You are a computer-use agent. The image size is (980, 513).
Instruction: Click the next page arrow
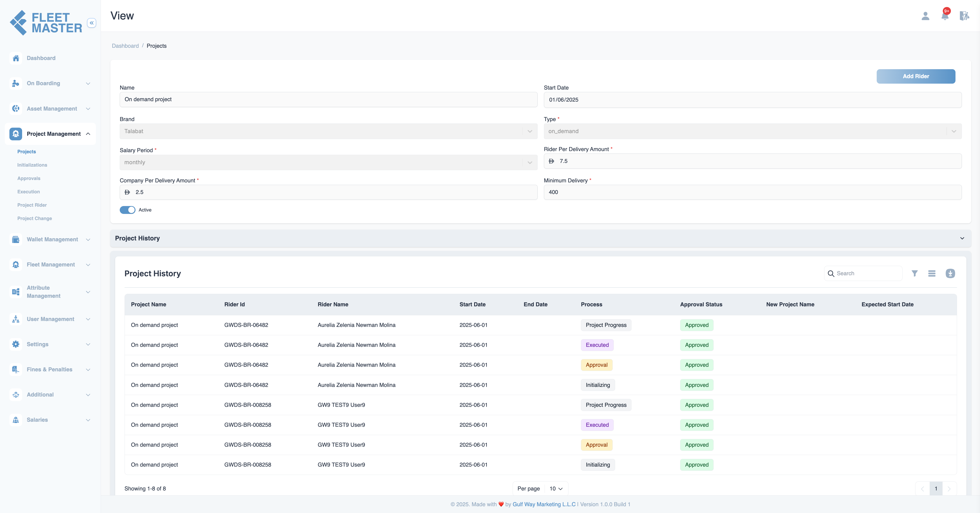point(949,489)
